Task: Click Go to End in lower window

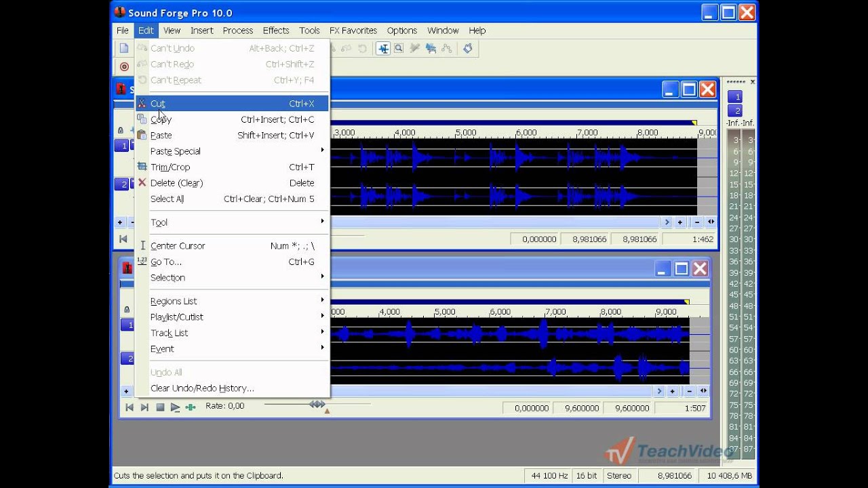Action: pyautogui.click(x=144, y=407)
